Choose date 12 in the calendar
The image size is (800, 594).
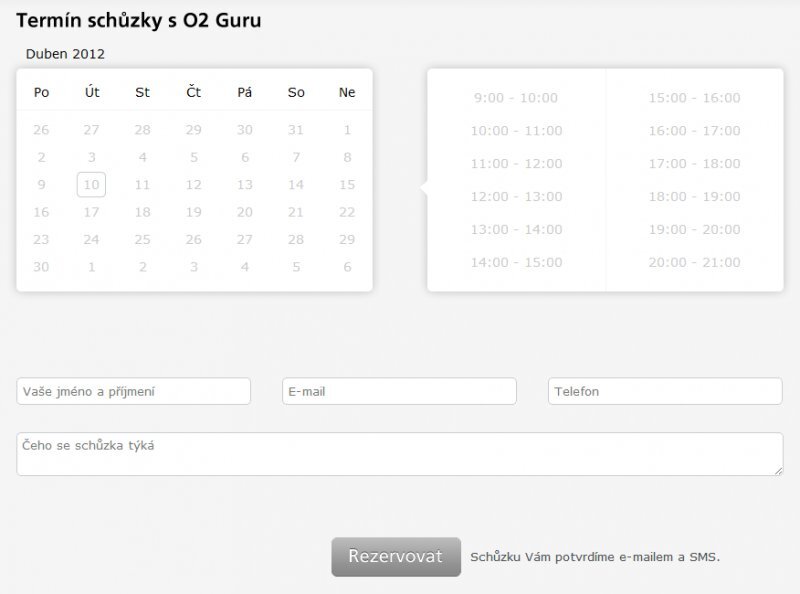click(194, 184)
